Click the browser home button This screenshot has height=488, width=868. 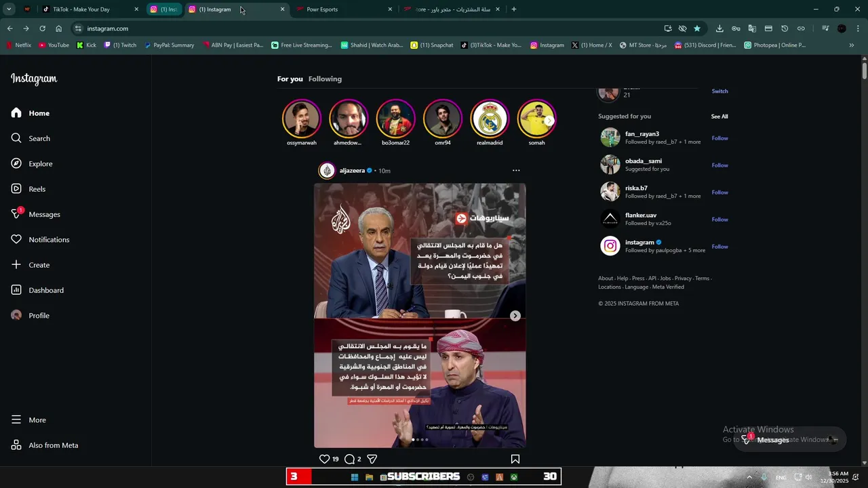coord(58,28)
